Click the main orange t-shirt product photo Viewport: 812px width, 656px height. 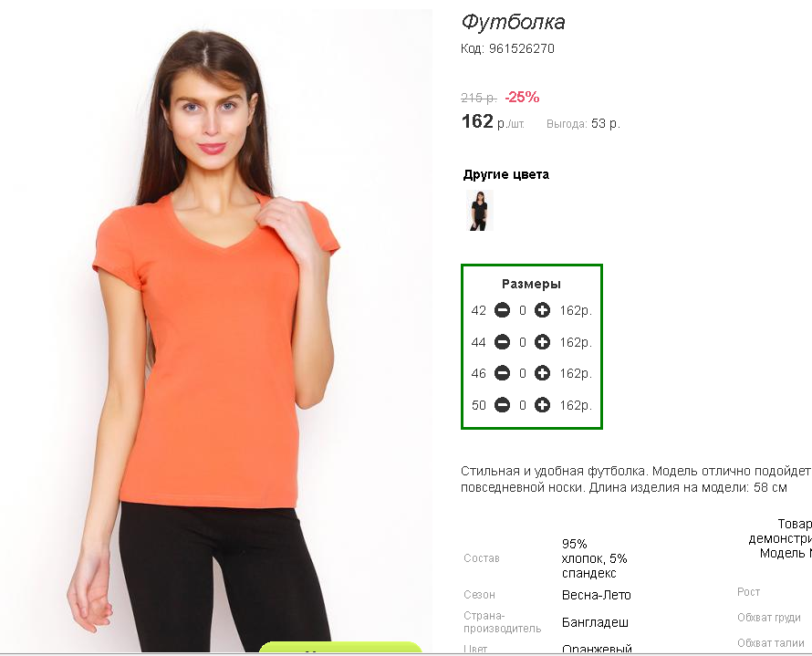tap(216, 330)
